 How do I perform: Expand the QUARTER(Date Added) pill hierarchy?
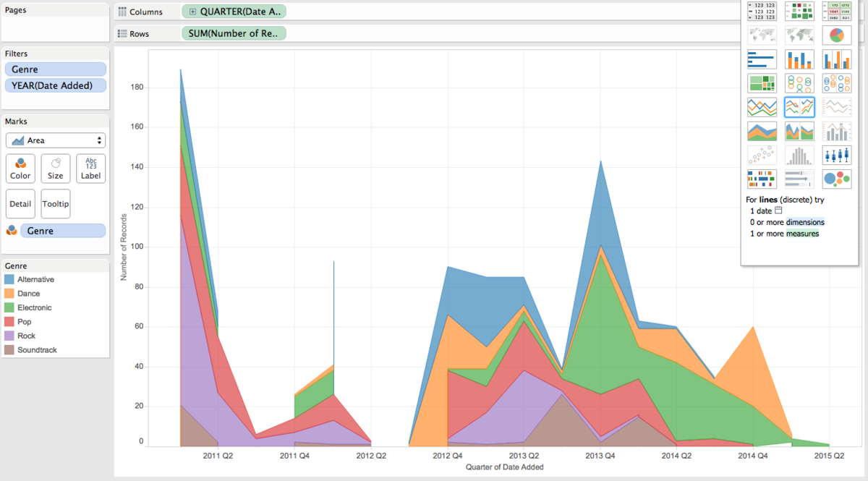[193, 12]
